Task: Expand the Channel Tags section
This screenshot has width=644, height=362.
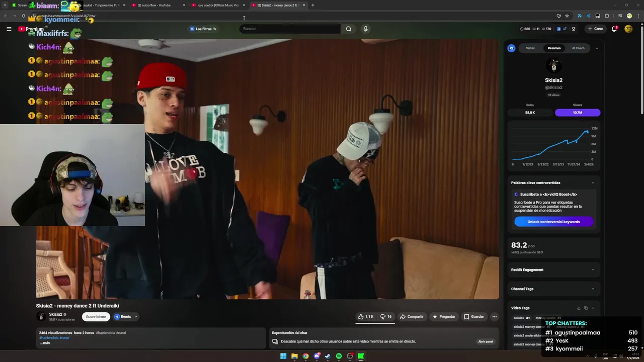Action: click(553, 289)
